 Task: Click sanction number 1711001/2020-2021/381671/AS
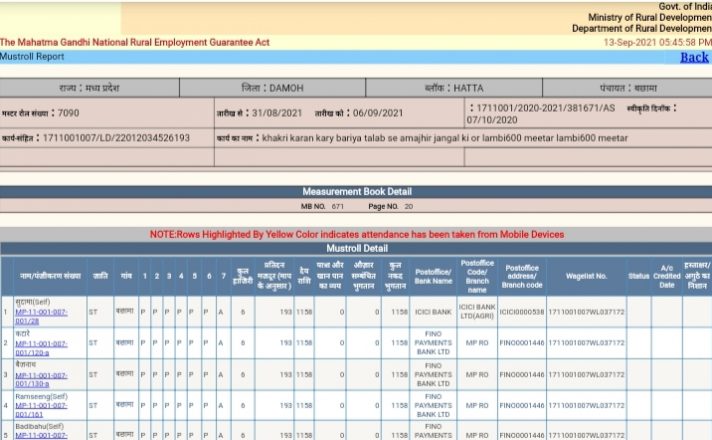coord(545,108)
